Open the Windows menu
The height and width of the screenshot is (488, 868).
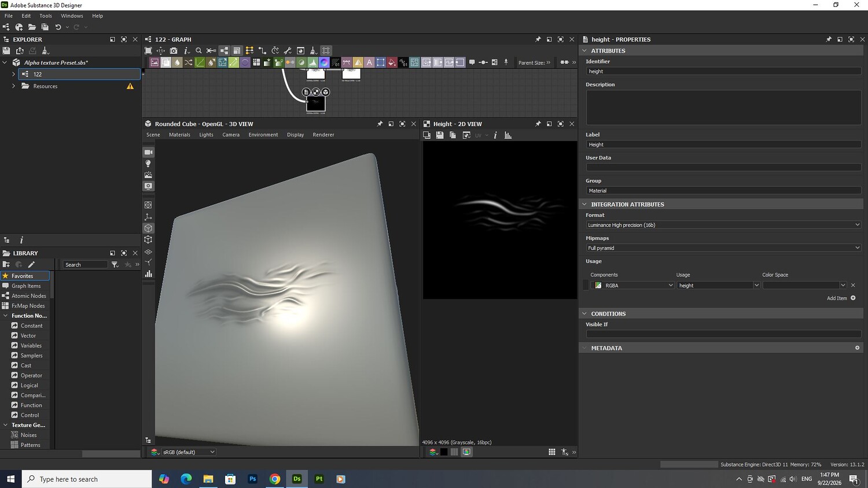tap(72, 16)
